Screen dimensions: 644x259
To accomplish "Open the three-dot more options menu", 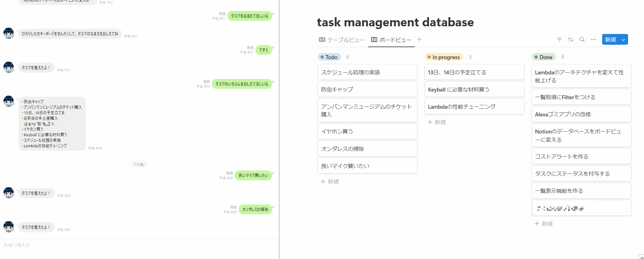I will point(594,39).
